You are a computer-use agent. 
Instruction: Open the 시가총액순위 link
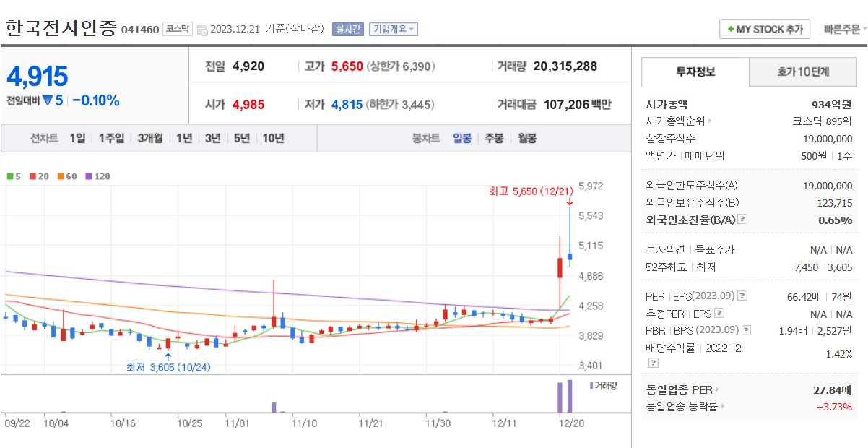675,121
